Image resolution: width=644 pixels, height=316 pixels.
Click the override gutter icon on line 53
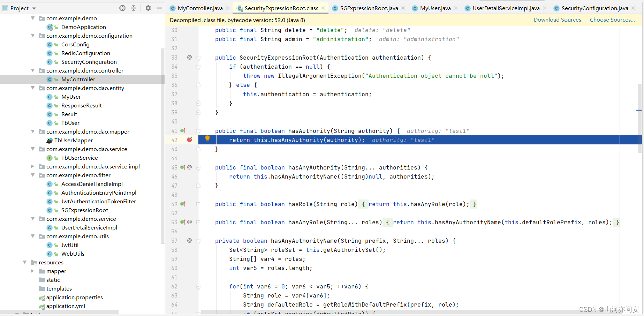pos(183,222)
